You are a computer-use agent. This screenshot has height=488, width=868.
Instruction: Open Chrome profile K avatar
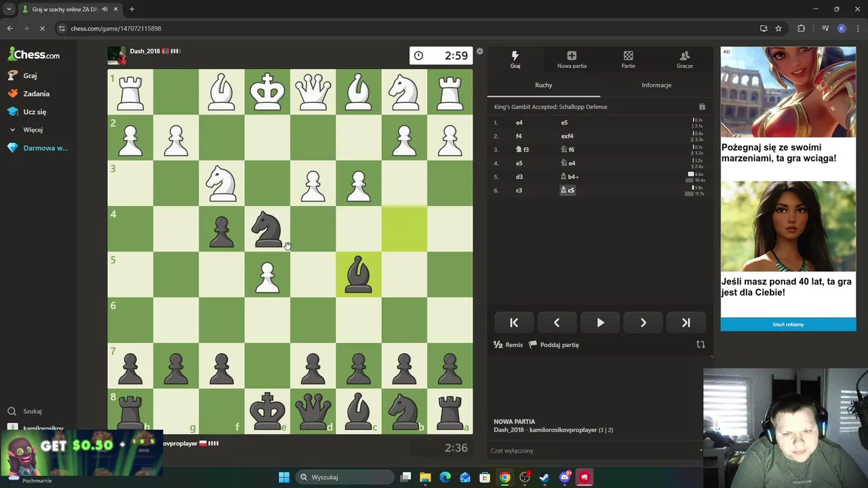[842, 28]
